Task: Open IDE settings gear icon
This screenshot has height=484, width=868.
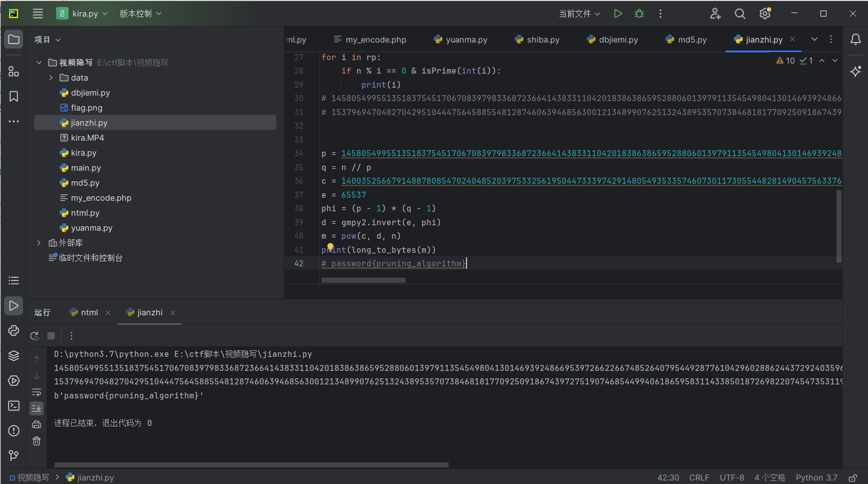Action: [765, 14]
